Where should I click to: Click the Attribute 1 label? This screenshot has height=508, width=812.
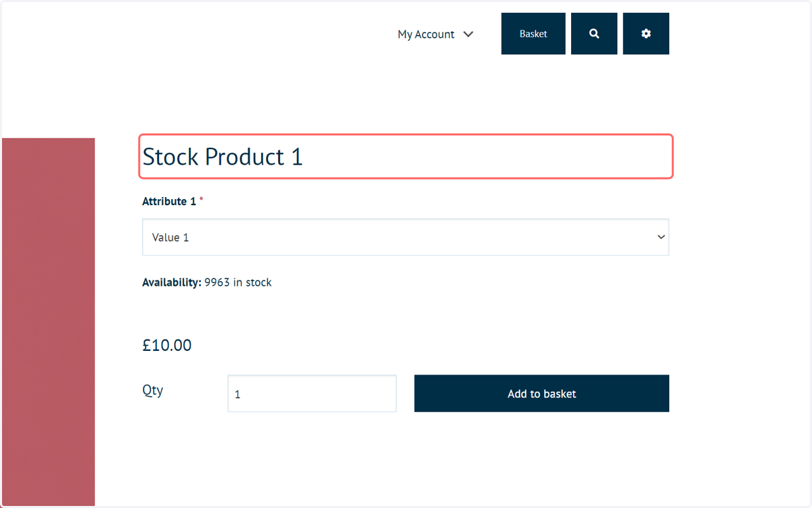169,201
